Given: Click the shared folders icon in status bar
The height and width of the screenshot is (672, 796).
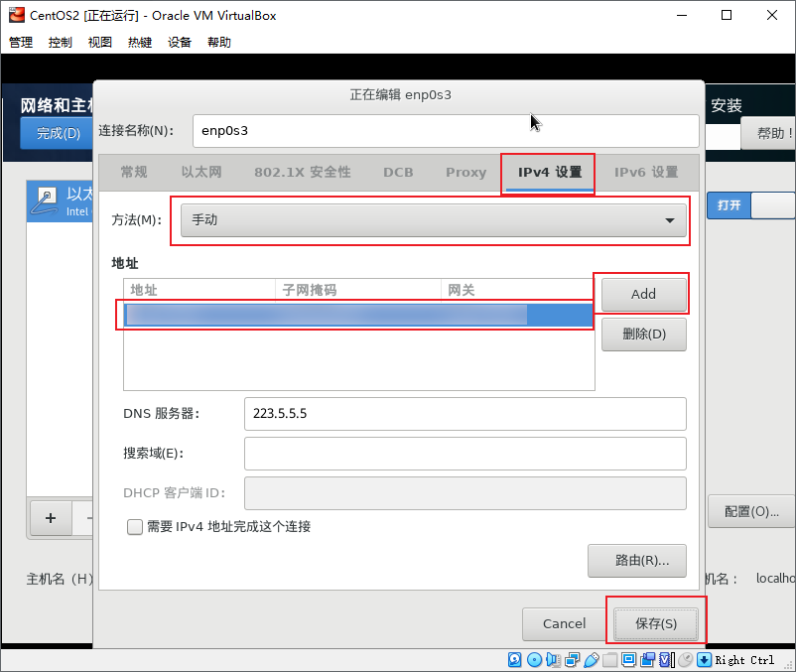Looking at the screenshot, I should 610,660.
